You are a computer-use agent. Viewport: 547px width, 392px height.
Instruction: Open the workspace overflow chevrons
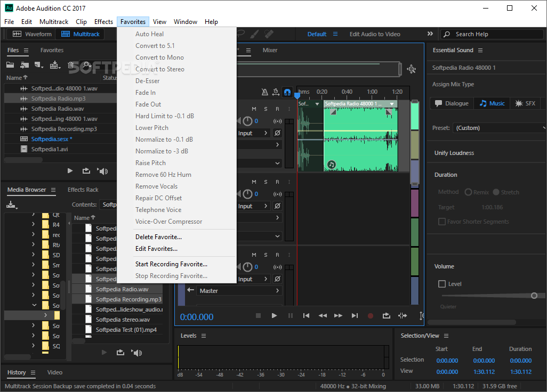pyautogui.click(x=430, y=34)
